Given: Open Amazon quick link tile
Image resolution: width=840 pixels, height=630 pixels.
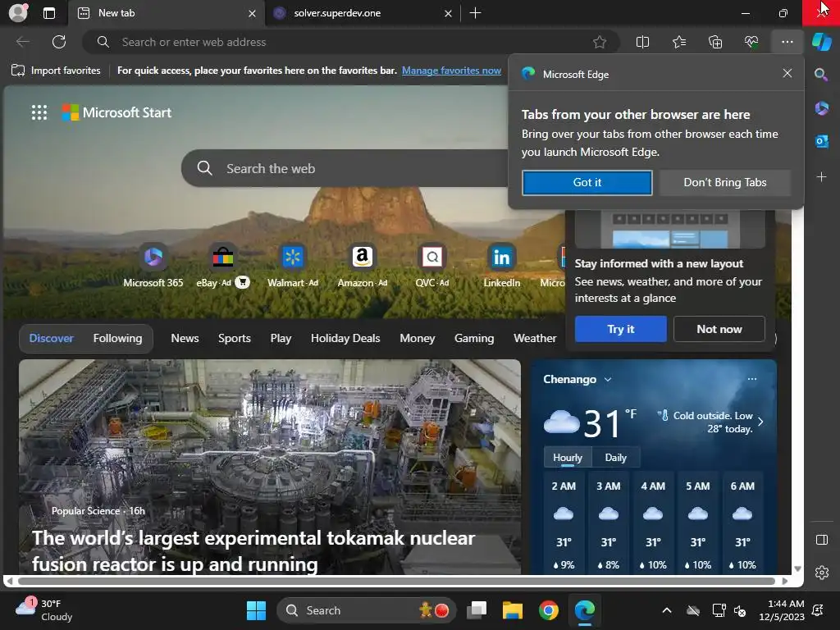Looking at the screenshot, I should (362, 266).
